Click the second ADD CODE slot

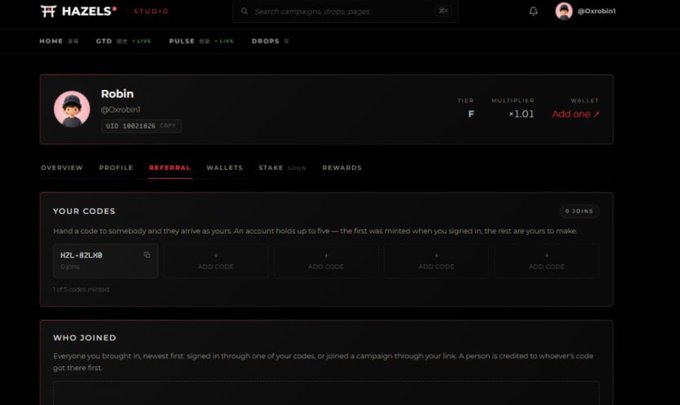point(326,261)
